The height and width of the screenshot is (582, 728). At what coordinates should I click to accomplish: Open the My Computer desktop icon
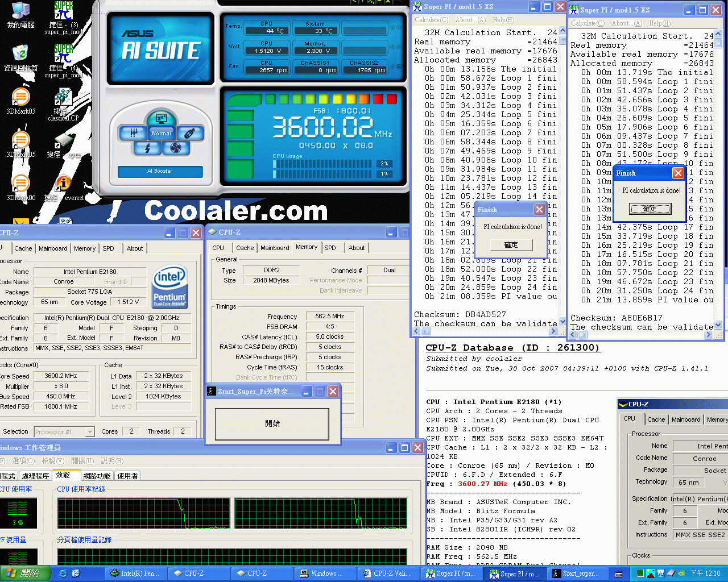click(x=20, y=16)
